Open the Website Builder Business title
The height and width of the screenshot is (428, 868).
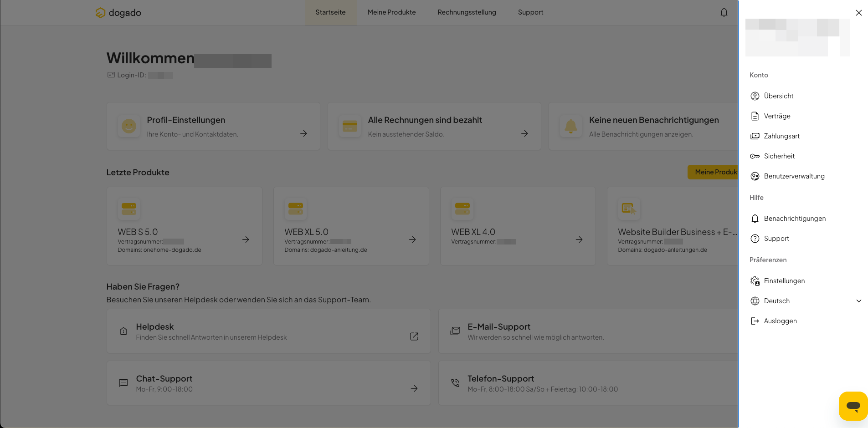[678, 232]
